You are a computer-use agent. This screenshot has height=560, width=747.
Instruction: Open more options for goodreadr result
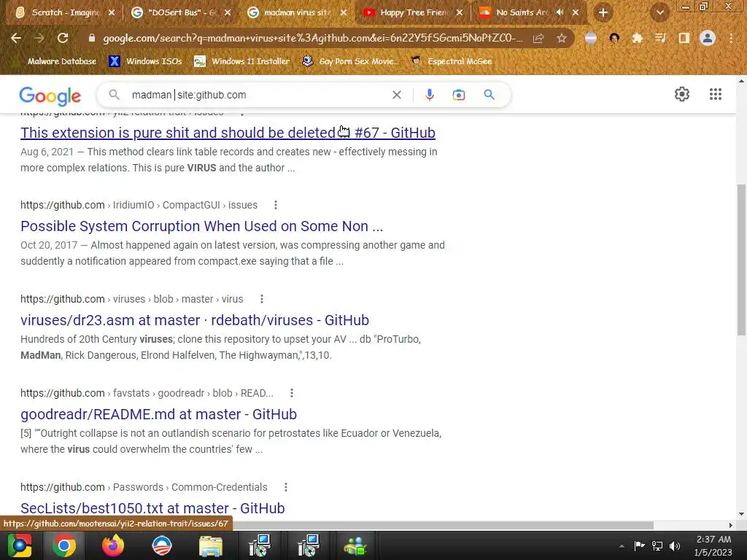[x=292, y=393]
